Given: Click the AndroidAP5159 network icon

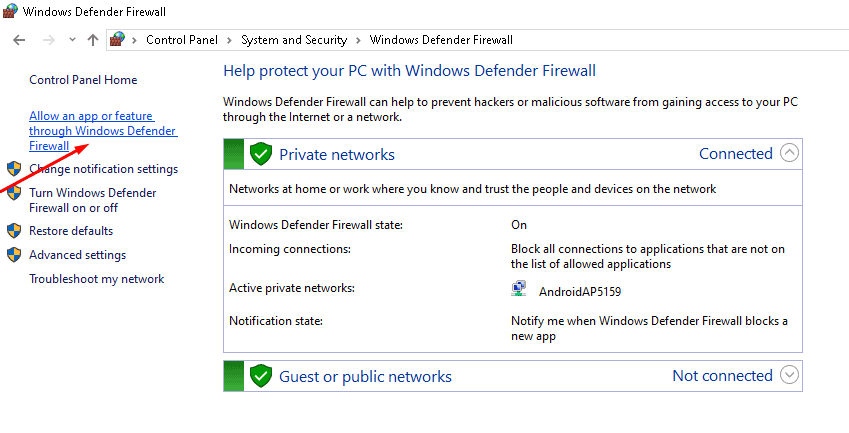Looking at the screenshot, I should (520, 291).
